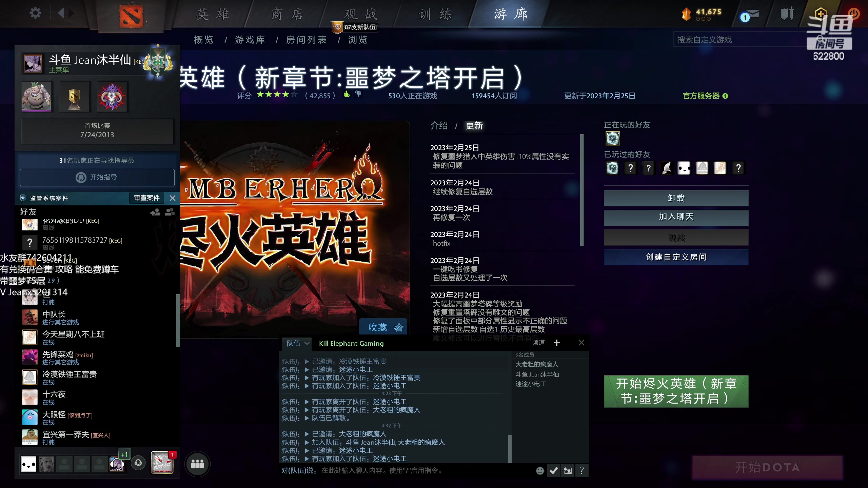The image size is (868, 488).
Task: Open the emoticon picker in the team chat
Action: tap(539, 471)
